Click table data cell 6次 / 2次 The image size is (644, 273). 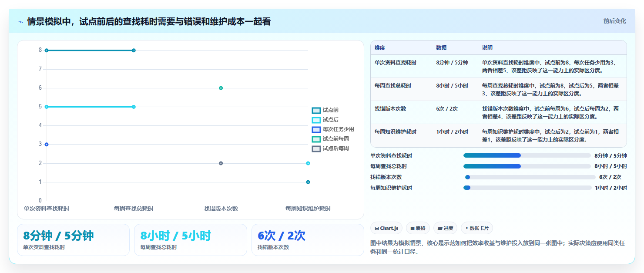pyautogui.click(x=447, y=109)
